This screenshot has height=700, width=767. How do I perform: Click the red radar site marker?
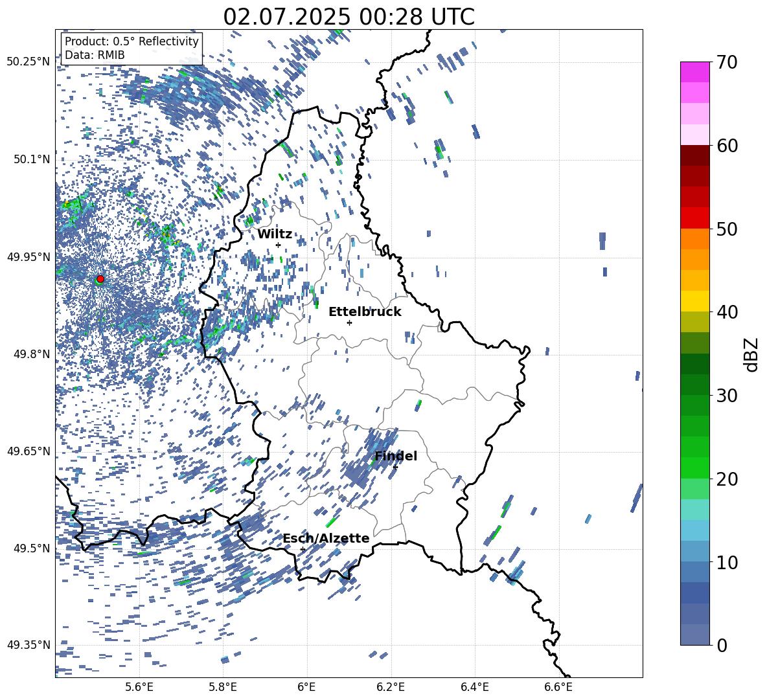(100, 279)
